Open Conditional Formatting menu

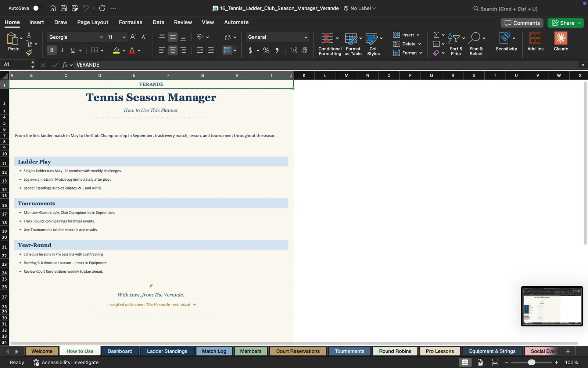[330, 44]
